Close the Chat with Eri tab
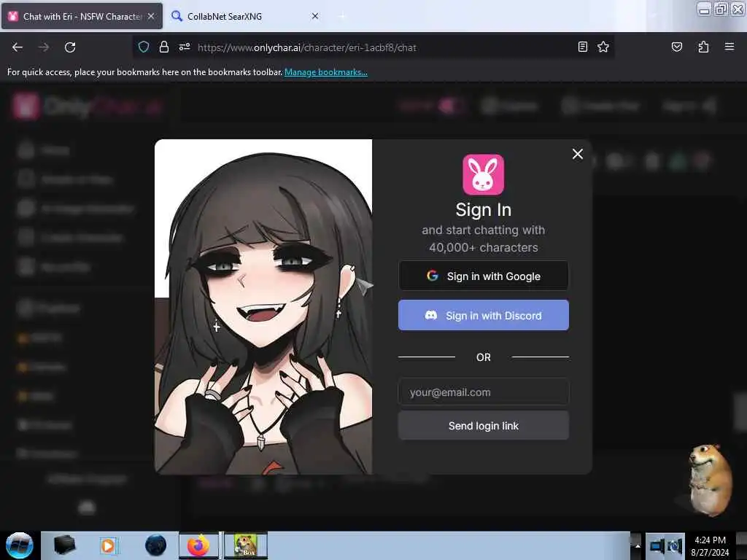Image resolution: width=747 pixels, height=560 pixels. [151, 16]
